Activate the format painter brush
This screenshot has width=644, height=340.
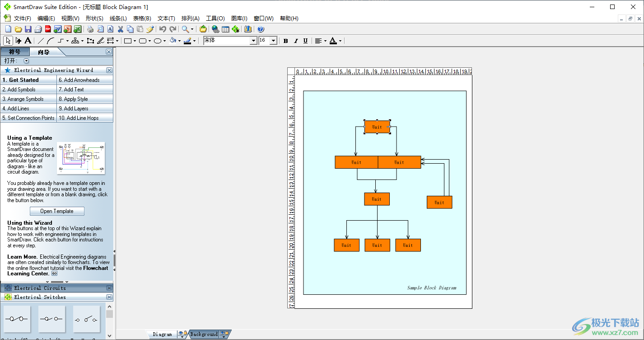150,29
